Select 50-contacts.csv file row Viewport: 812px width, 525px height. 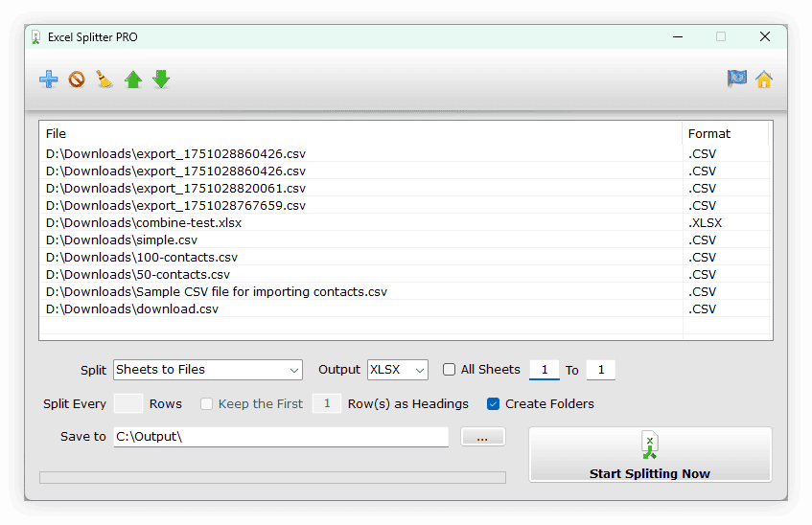pyautogui.click(x=406, y=274)
